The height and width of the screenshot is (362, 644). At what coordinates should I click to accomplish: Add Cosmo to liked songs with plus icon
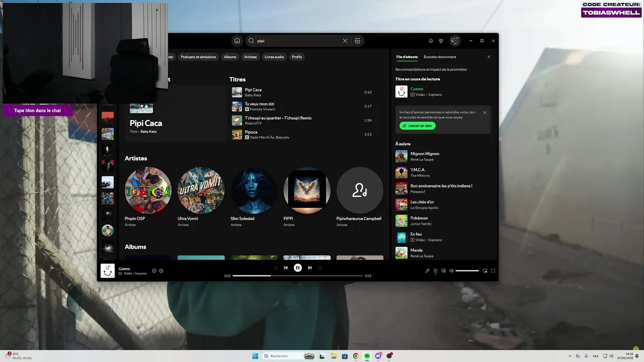click(x=161, y=270)
